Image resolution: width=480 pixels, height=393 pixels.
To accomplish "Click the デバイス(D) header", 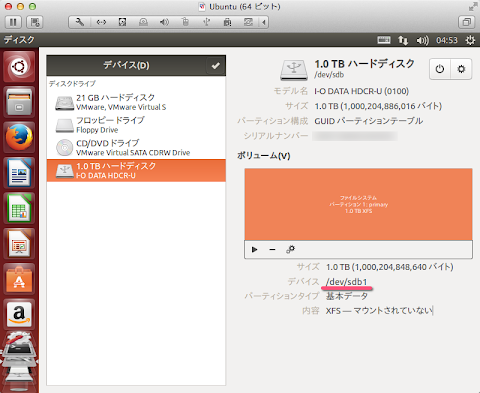I will click(x=126, y=65).
